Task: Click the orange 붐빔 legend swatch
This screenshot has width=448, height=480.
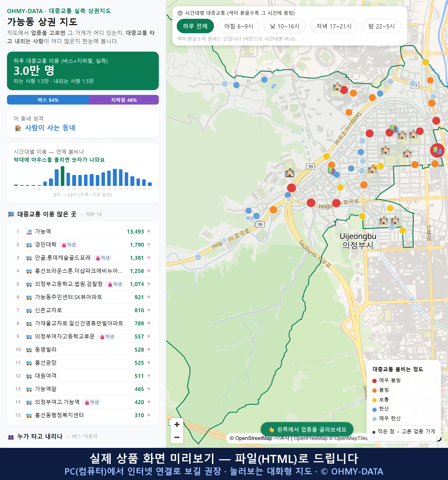Action: coord(374,390)
